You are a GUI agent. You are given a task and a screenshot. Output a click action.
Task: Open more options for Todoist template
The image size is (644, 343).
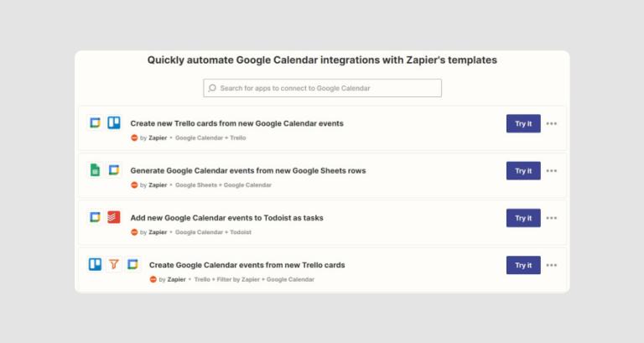552,218
